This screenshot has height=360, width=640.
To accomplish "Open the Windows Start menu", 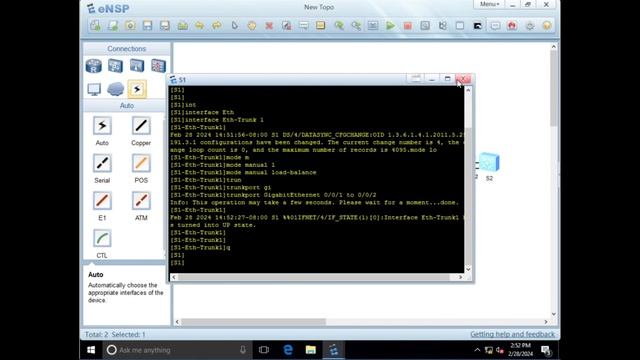I will coord(91,350).
